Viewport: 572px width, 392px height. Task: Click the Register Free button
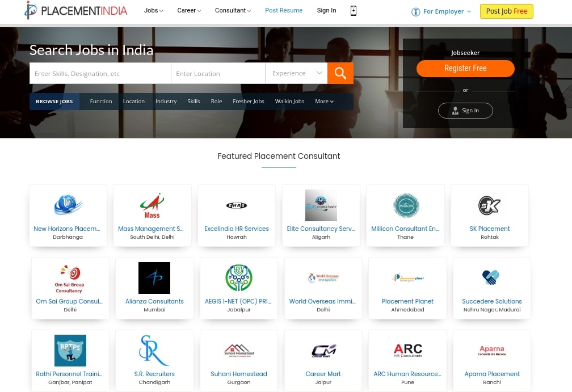pyautogui.click(x=465, y=68)
